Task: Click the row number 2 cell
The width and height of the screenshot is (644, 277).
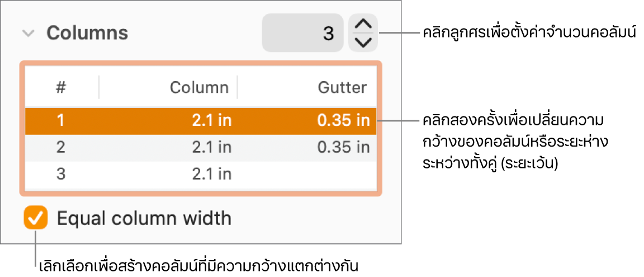Action: pyautogui.click(x=61, y=147)
